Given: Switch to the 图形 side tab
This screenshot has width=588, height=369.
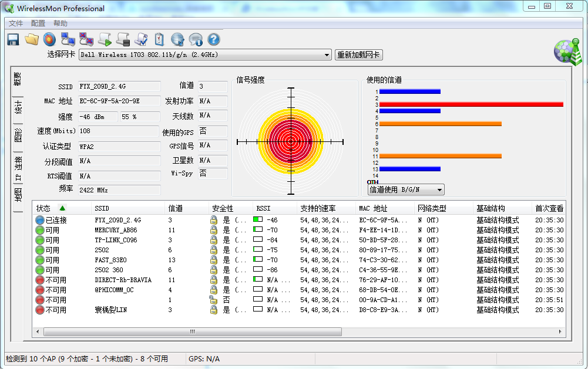Looking at the screenshot, I should pyautogui.click(x=18, y=136).
